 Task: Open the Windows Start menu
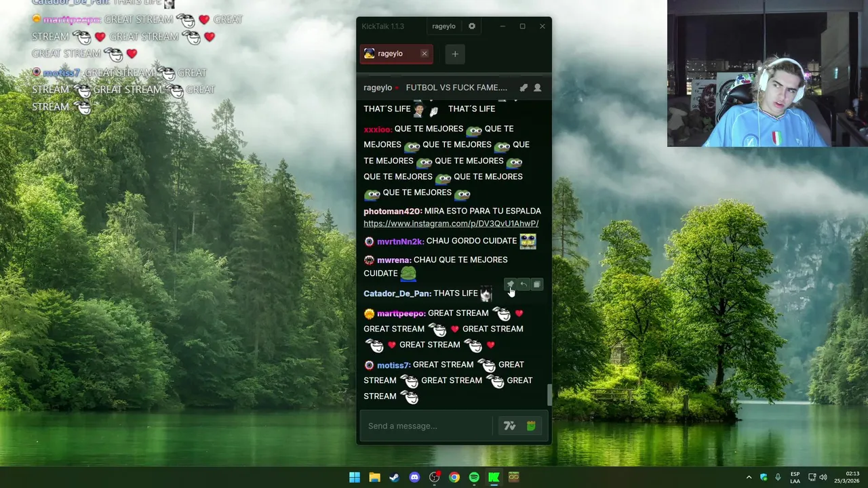(355, 477)
